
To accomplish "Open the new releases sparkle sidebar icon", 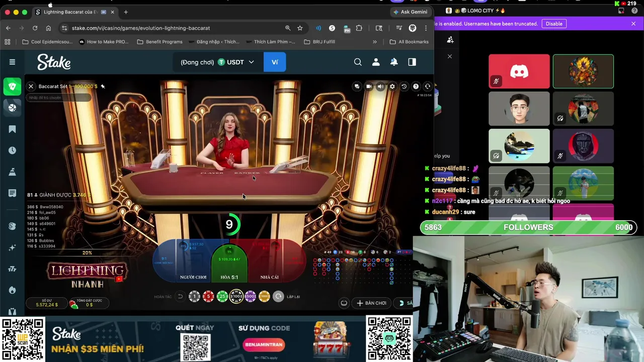I will tap(12, 247).
